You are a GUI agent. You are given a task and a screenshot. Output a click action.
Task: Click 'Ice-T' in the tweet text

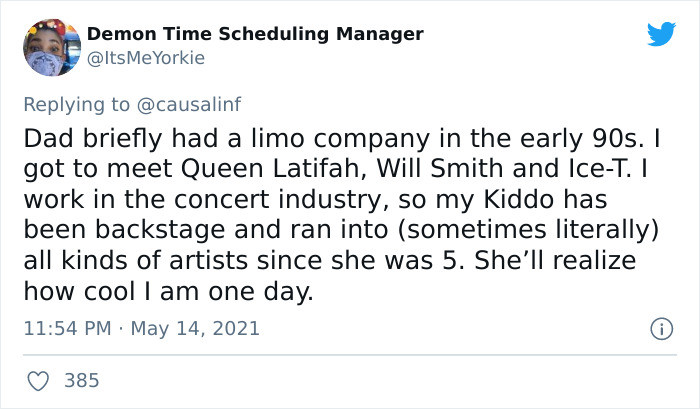click(600, 169)
